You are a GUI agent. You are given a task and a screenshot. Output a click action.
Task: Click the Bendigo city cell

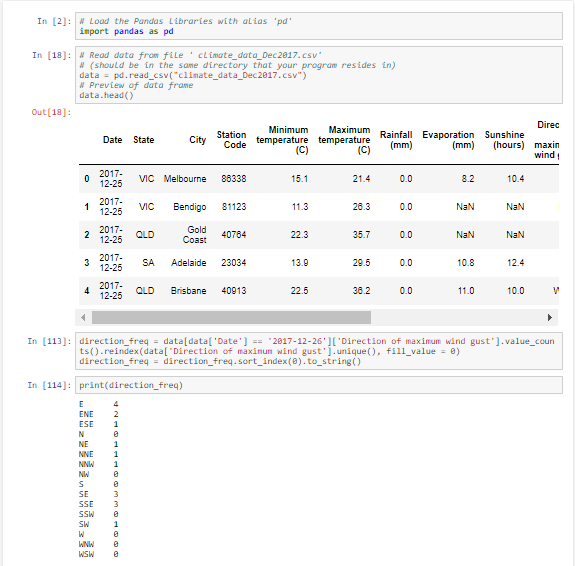(x=190, y=207)
